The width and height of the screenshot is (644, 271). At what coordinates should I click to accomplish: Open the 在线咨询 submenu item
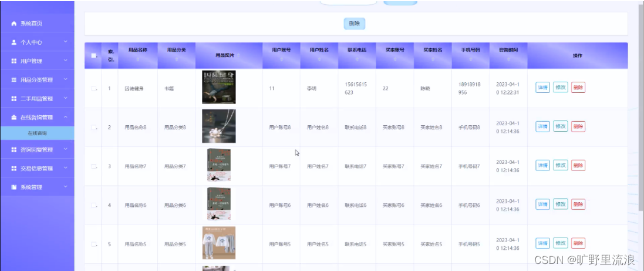(x=38, y=133)
